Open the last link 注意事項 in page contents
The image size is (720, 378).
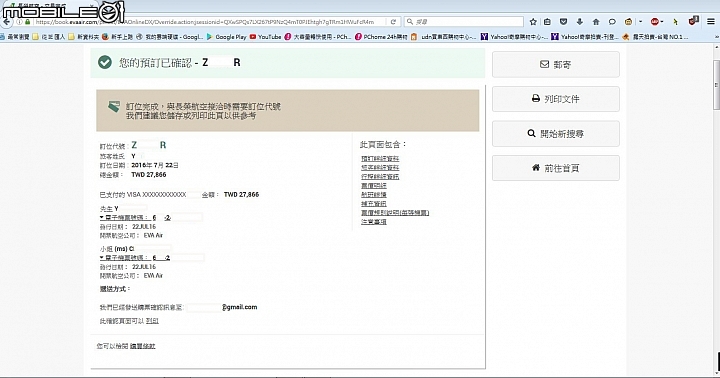tap(374, 222)
